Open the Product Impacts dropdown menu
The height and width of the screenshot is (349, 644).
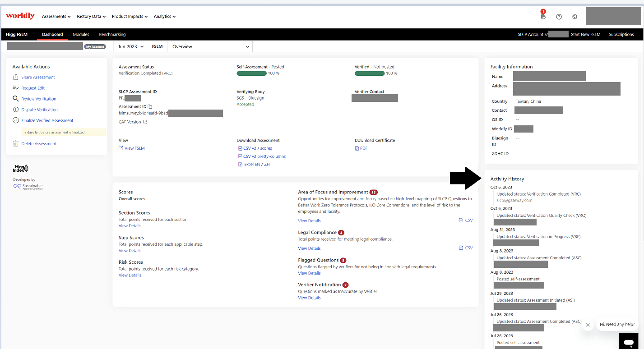click(x=130, y=16)
